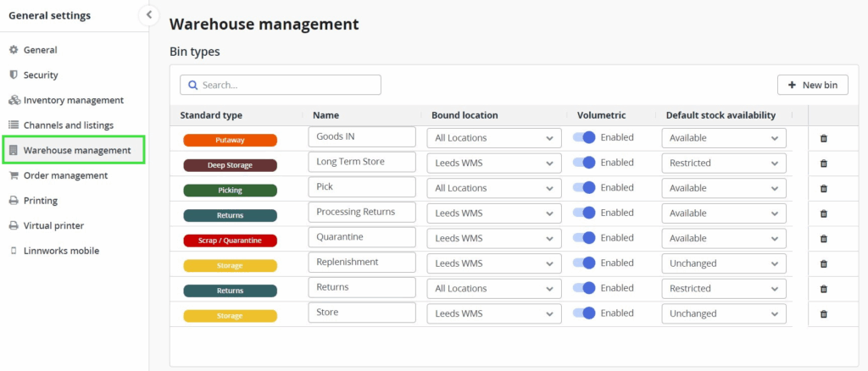Toggle Volumetric for Processing Returns

pyautogui.click(x=584, y=213)
